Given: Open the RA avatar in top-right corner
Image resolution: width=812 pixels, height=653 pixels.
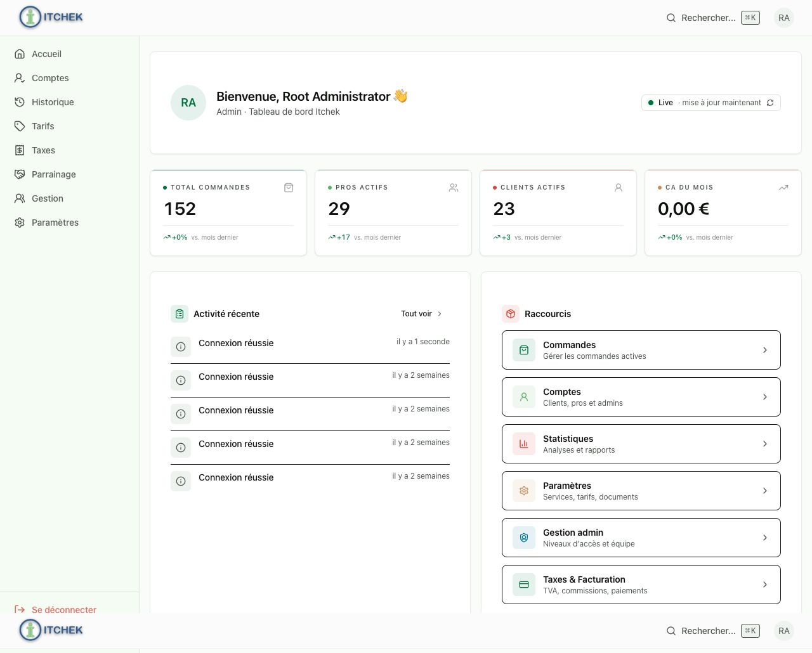Looking at the screenshot, I should pyautogui.click(x=784, y=18).
